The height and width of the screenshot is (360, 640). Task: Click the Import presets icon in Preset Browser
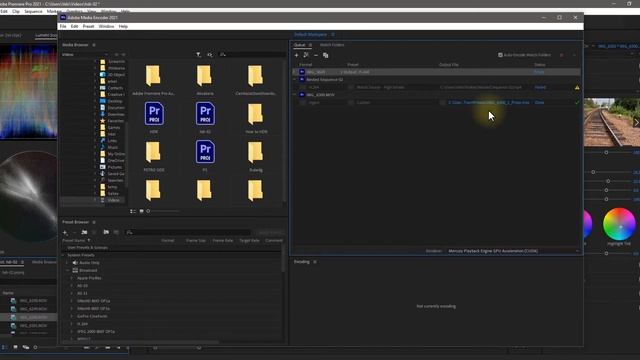click(x=106, y=232)
